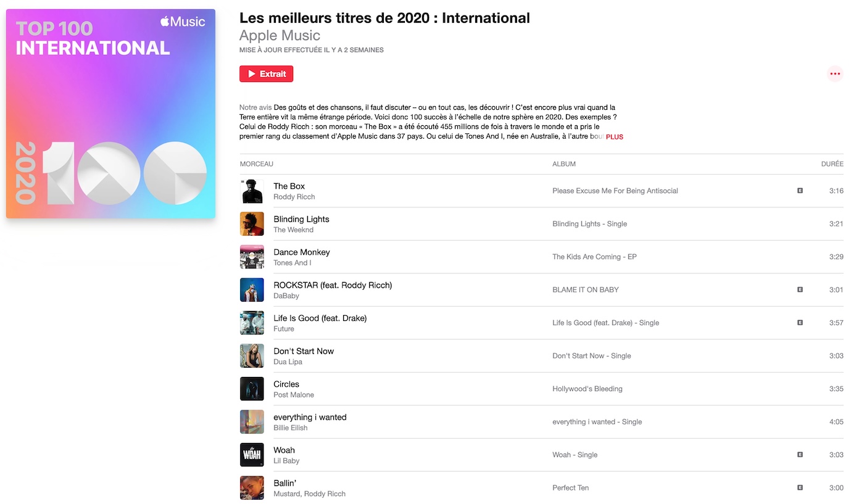Open the album The Kids Are Coming - EP

pyautogui.click(x=594, y=257)
